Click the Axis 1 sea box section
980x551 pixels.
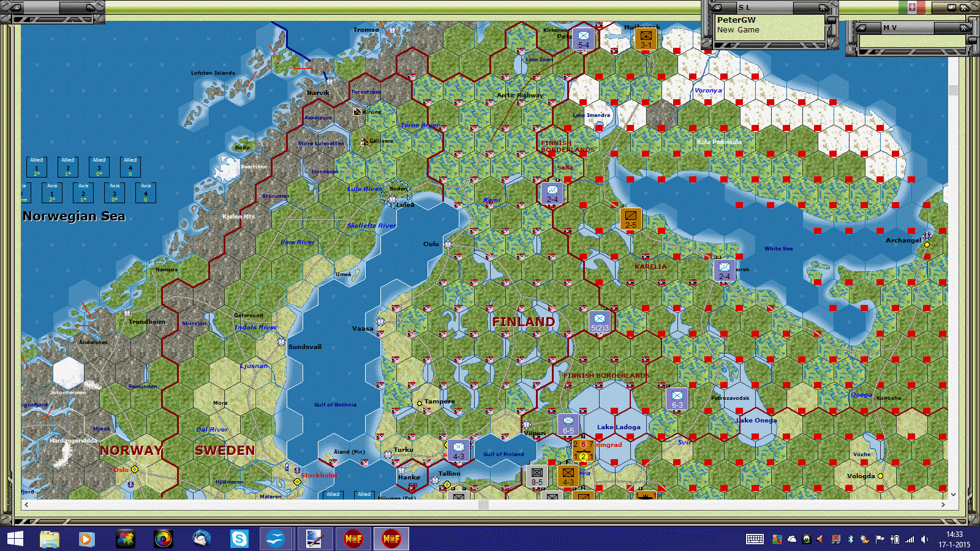pyautogui.click(x=52, y=193)
